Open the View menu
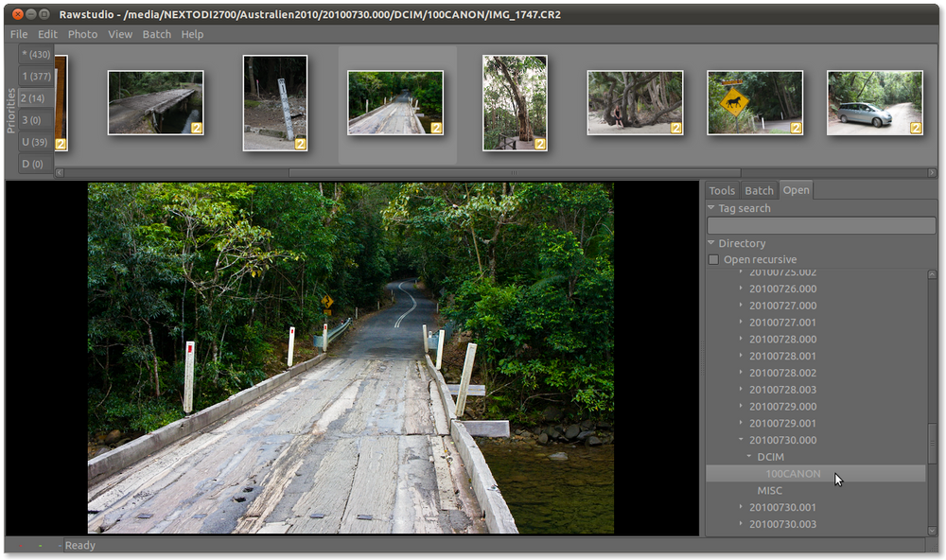This screenshot has width=946, height=560. coord(120,34)
